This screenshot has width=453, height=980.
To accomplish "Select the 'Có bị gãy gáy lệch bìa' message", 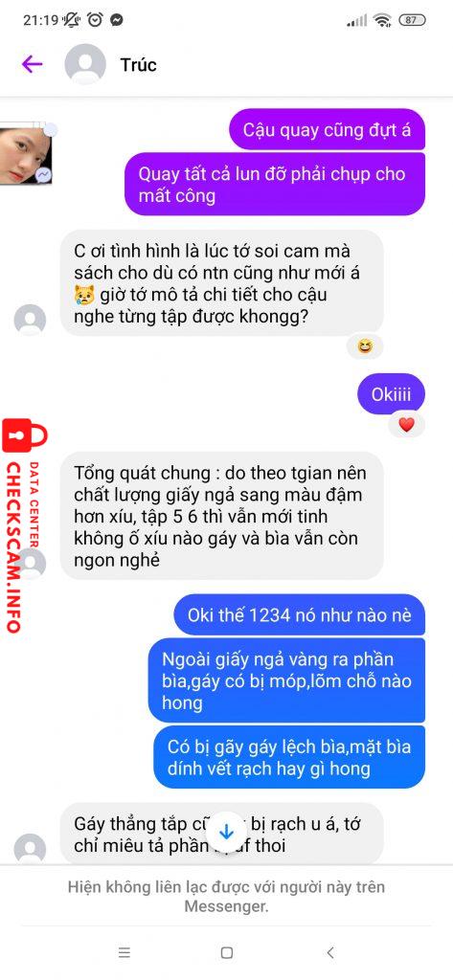I will tap(289, 757).
